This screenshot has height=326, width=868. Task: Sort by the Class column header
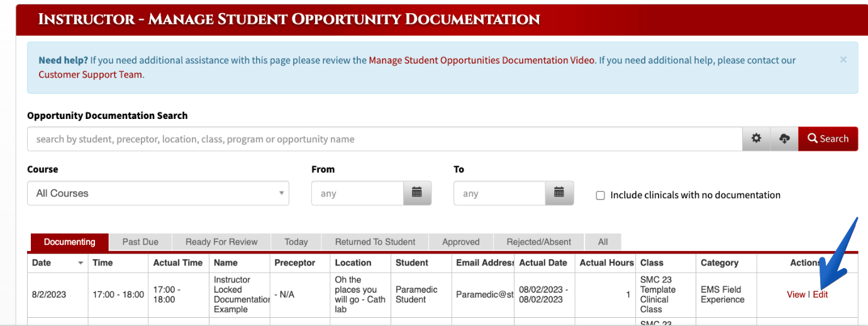click(665, 262)
